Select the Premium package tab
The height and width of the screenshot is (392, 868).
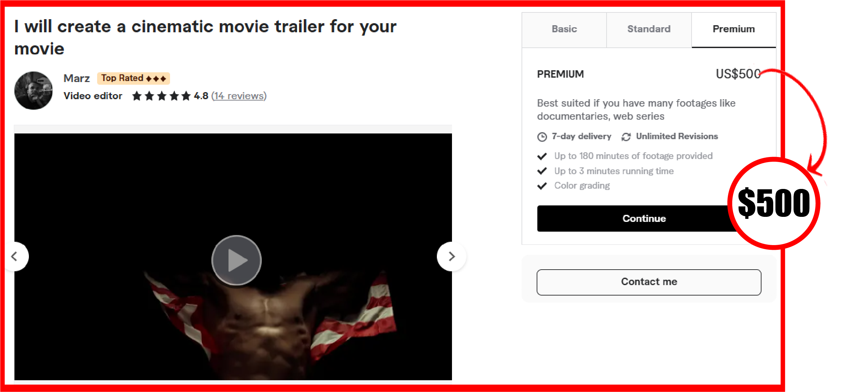(734, 29)
